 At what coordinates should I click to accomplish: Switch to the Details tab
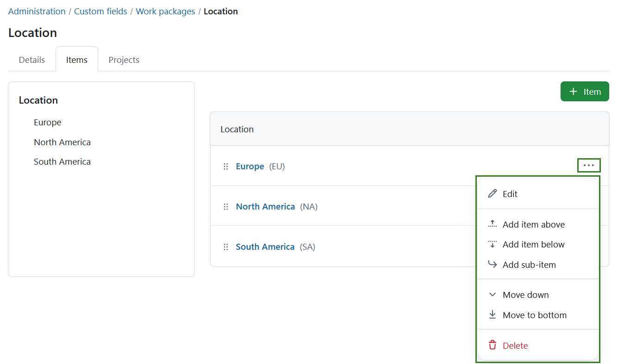(x=31, y=60)
